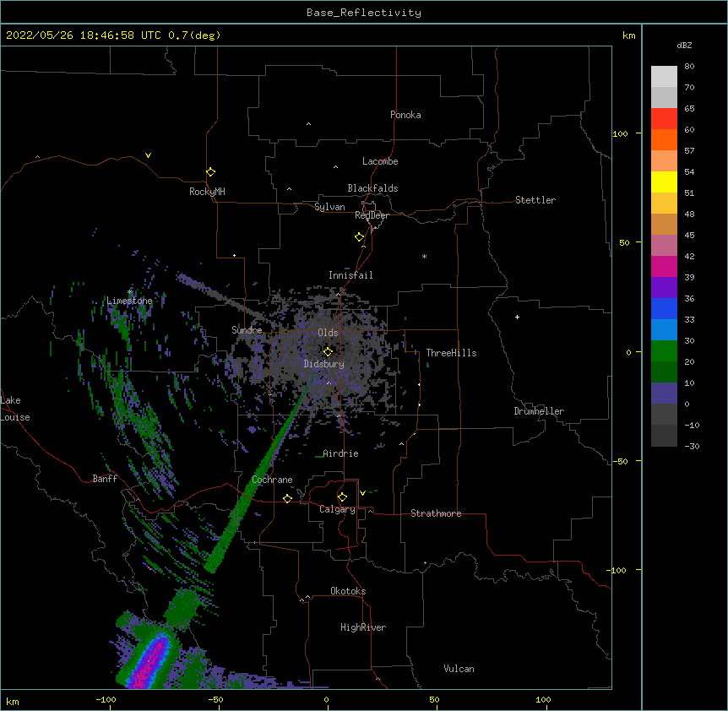This screenshot has height=711, width=728.
Task: Click the RedDeer city label
Action: point(372,215)
